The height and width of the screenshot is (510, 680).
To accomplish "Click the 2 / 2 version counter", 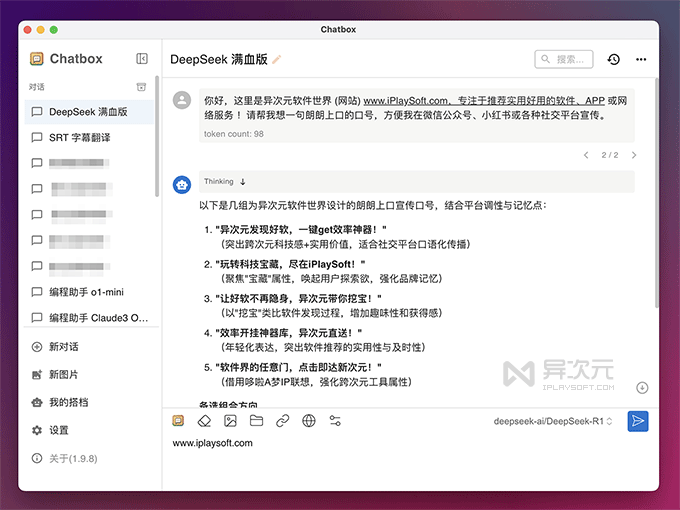I will 610,155.
